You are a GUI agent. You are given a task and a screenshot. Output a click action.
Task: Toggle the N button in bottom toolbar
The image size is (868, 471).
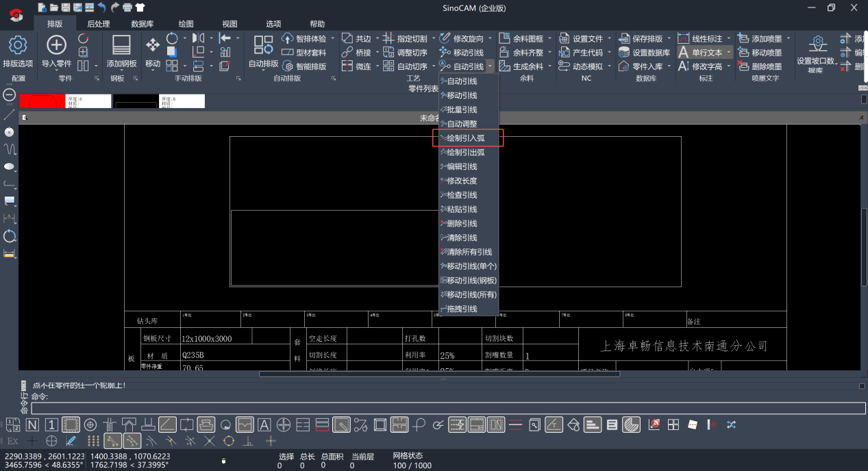coord(32,425)
